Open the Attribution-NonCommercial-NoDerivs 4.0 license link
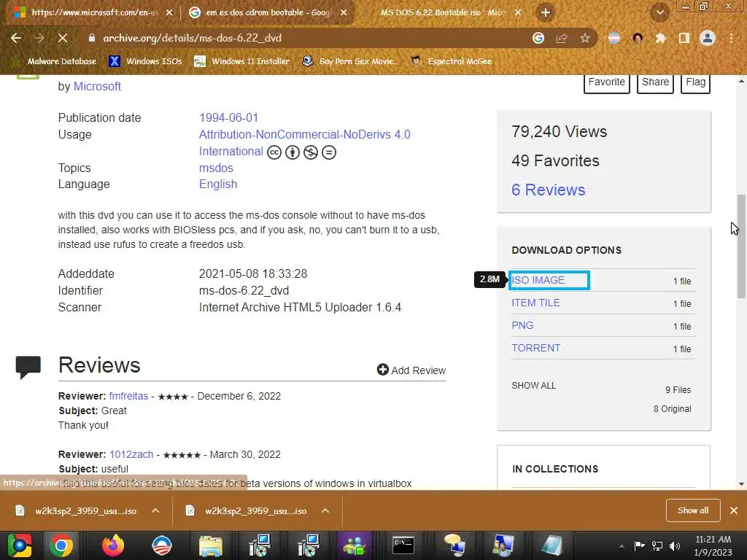The width and height of the screenshot is (747, 560). point(304,135)
